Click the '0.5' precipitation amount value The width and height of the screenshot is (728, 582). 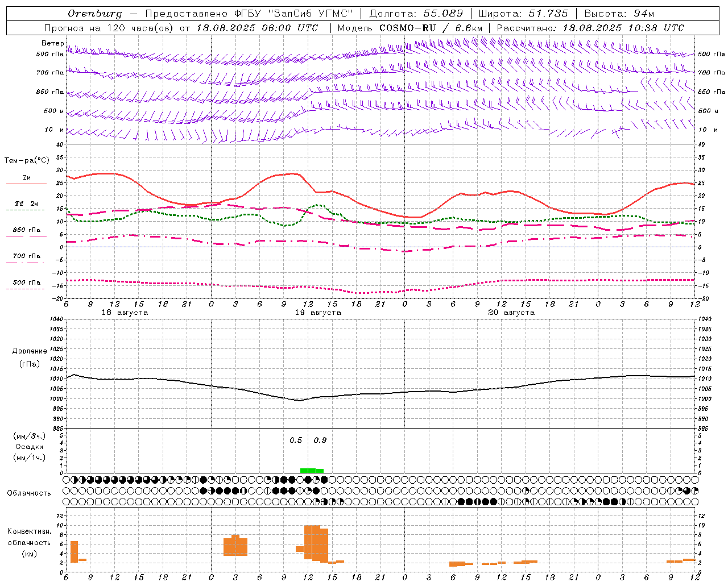pyautogui.click(x=296, y=440)
